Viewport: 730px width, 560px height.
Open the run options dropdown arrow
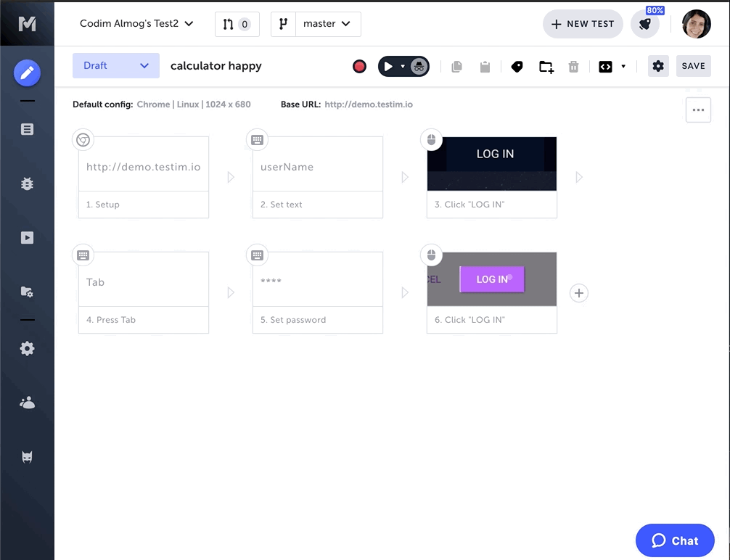point(403,66)
